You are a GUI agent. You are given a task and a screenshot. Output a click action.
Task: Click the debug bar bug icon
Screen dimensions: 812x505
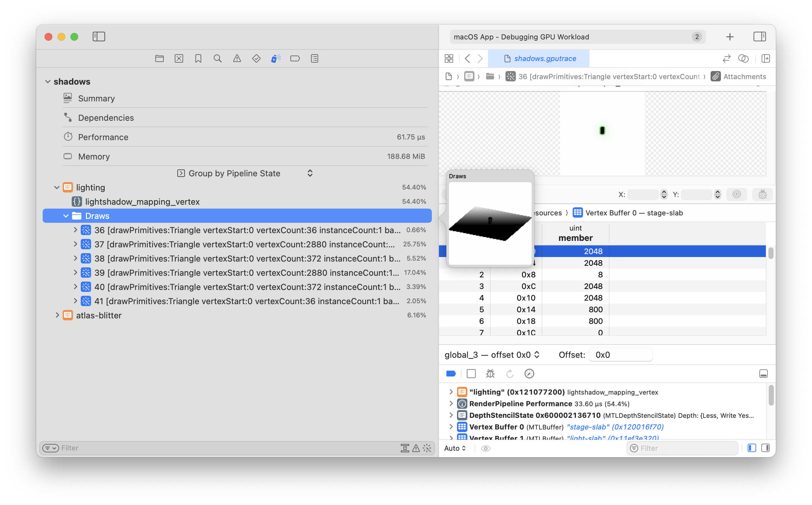coord(490,374)
